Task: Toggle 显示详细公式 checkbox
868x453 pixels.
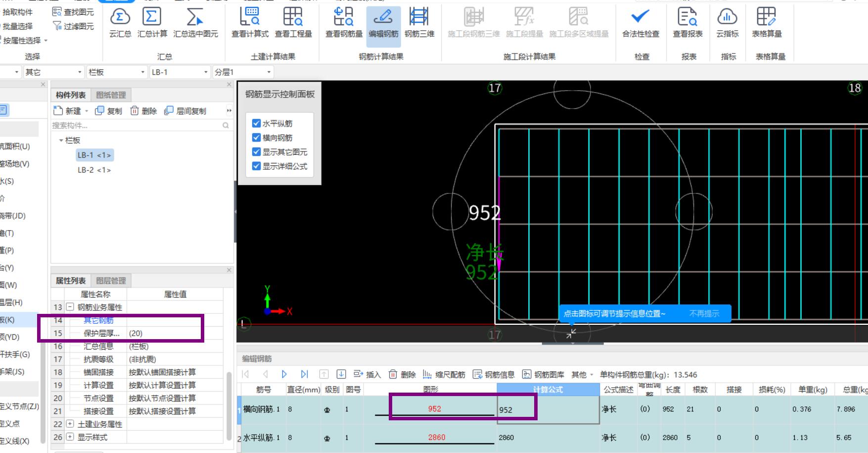Action: tap(256, 166)
